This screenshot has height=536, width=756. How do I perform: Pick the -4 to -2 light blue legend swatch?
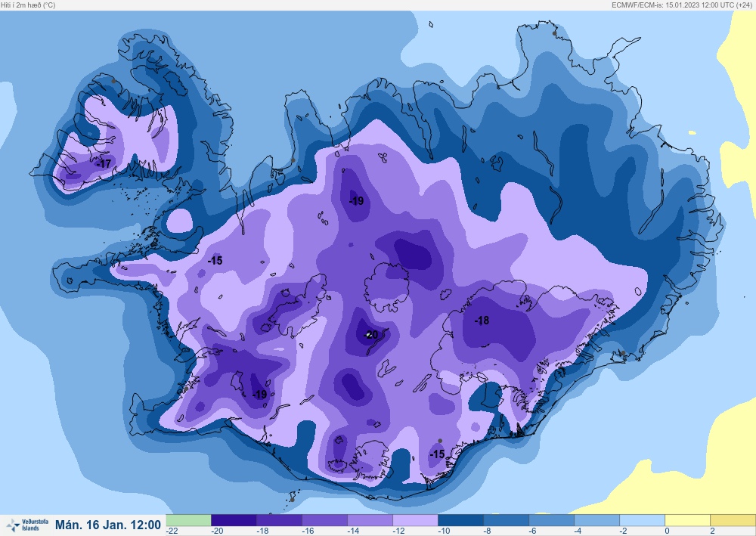(596, 520)
